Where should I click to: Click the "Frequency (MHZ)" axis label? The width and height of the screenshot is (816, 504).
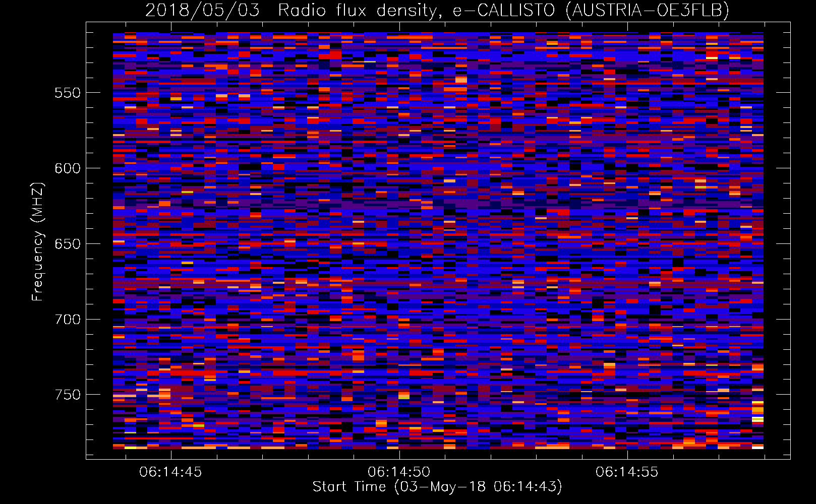[x=38, y=241]
